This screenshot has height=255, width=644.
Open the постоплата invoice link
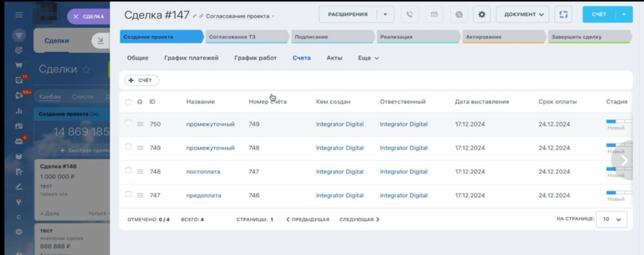pyautogui.click(x=203, y=171)
